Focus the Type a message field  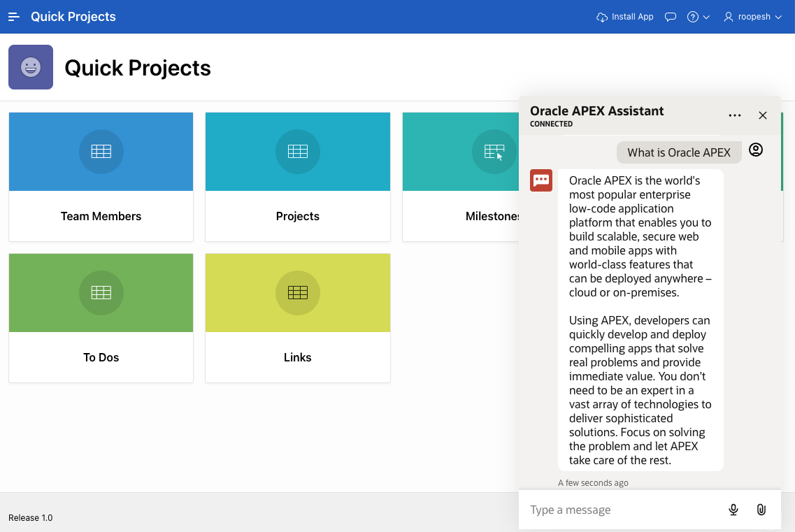(x=622, y=510)
